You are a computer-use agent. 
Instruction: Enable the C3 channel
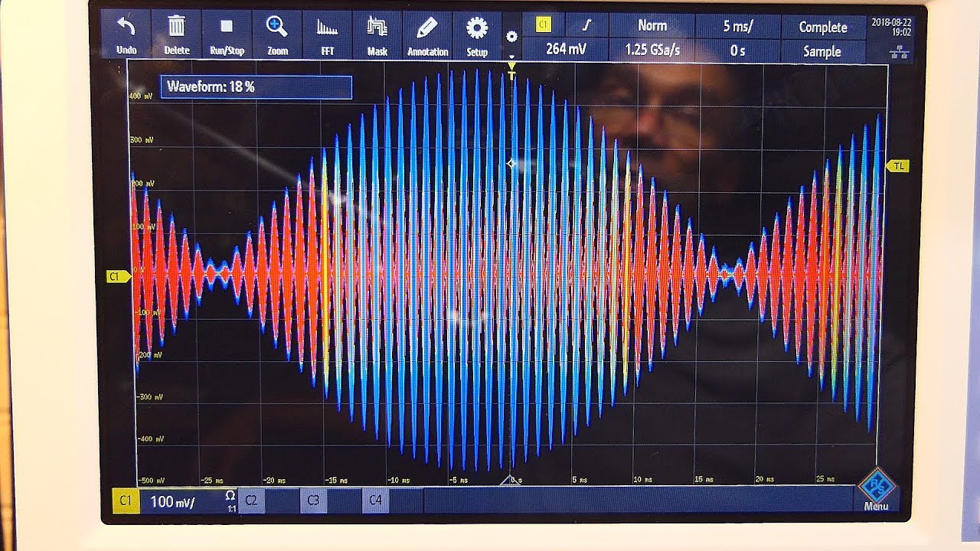313,500
